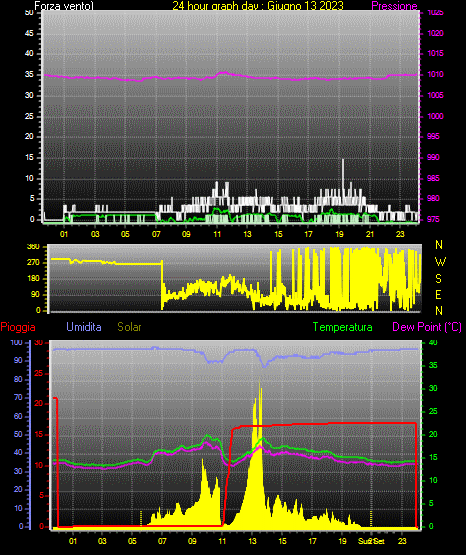
Task: Click the 'E' compass direction label
Action: pos(438,294)
